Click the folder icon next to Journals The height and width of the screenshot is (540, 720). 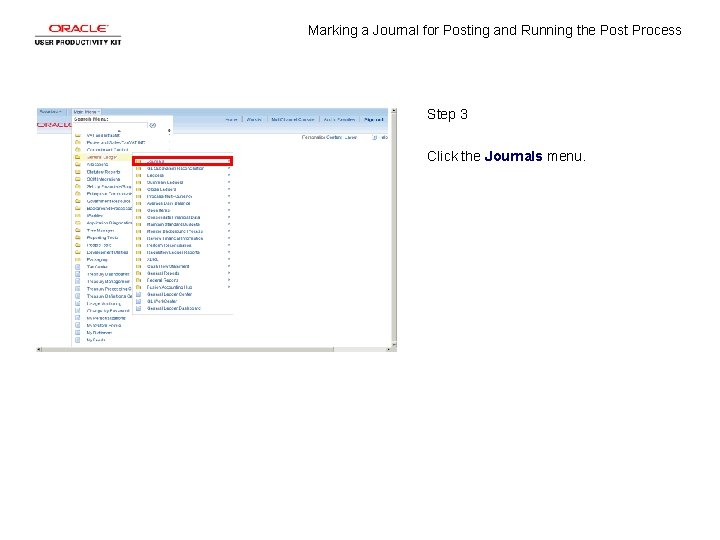coord(138,161)
